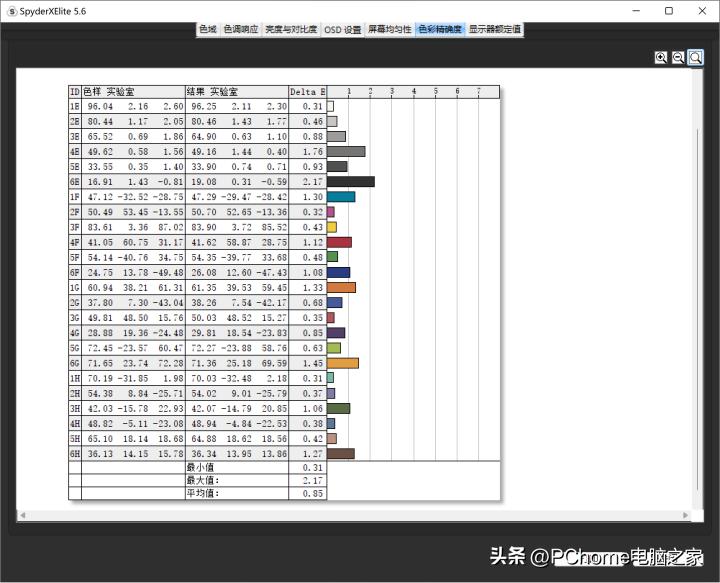Click the mint 1H color bar
Screen dimensions: 720x583
pyautogui.click(x=330, y=378)
